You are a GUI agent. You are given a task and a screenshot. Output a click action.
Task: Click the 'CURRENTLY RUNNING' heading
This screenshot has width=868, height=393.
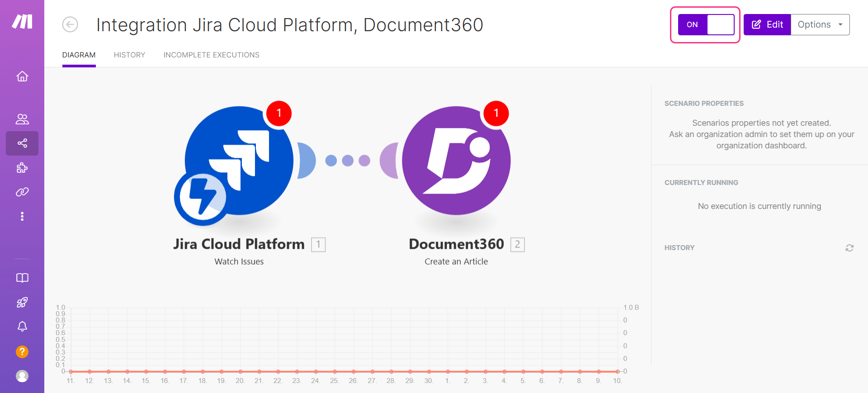[701, 183]
